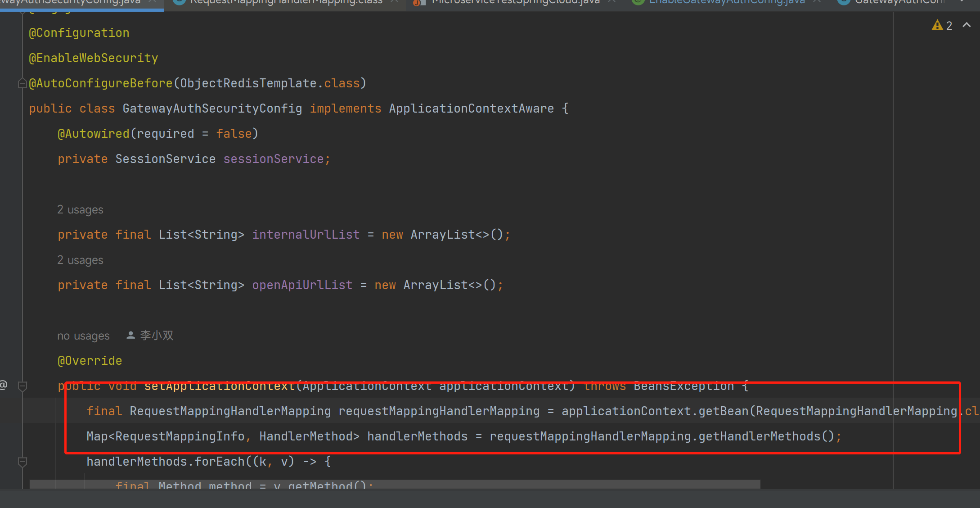Viewport: 980px width, 508px height.
Task: Click the annotation icon beside setApplicationContext
Action: (x=4, y=386)
